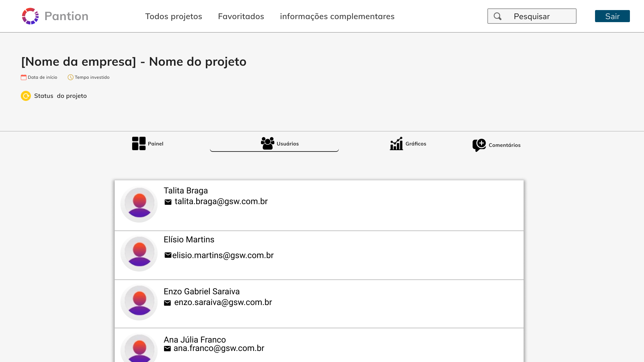Image resolution: width=644 pixels, height=362 pixels.
Task: Click the Sair logout button
Action: [612, 16]
